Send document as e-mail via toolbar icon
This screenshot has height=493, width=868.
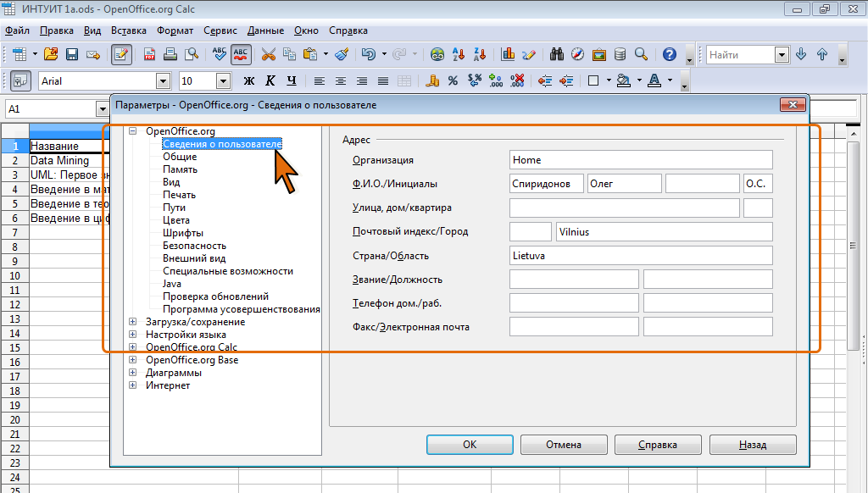(x=93, y=54)
